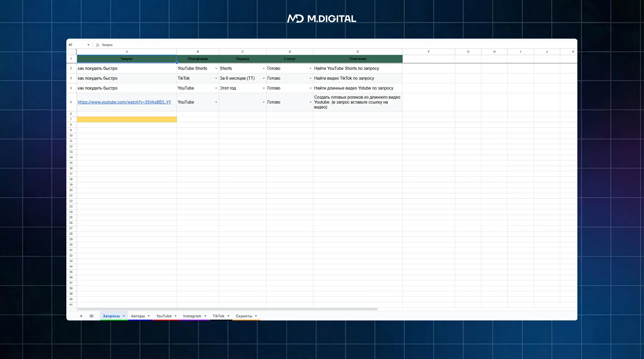Open the TikTok tab menu arrow

click(228, 316)
